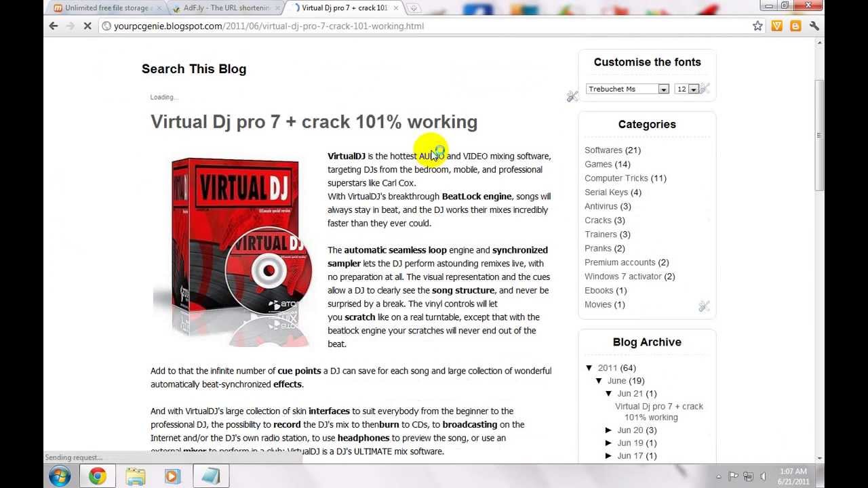Image resolution: width=868 pixels, height=488 pixels.
Task: Expand the Jun 20 archive entry
Action: pyautogui.click(x=609, y=430)
